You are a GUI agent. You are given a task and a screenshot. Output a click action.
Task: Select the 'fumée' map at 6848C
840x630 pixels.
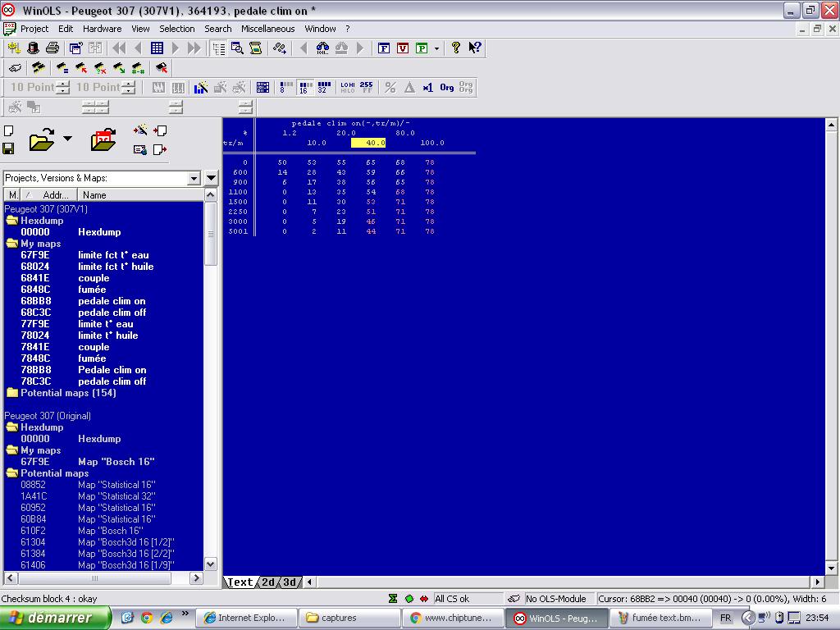pos(92,290)
